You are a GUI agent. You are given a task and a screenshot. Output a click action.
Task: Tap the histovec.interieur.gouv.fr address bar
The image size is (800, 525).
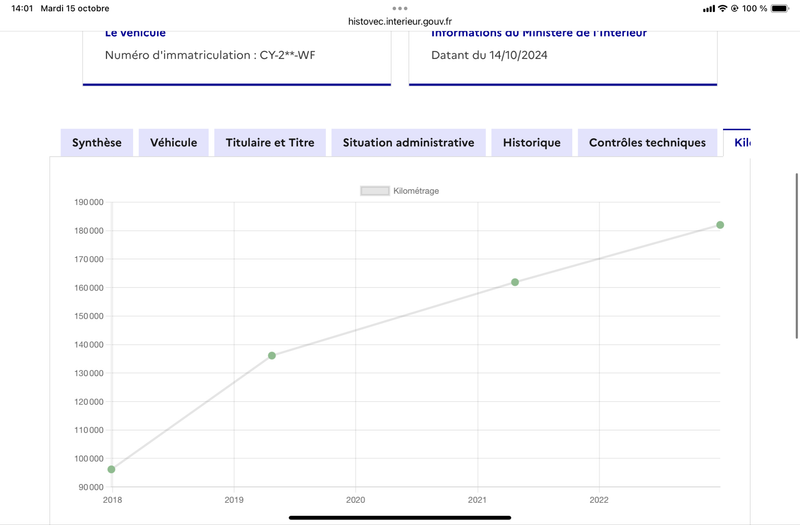click(x=400, y=21)
